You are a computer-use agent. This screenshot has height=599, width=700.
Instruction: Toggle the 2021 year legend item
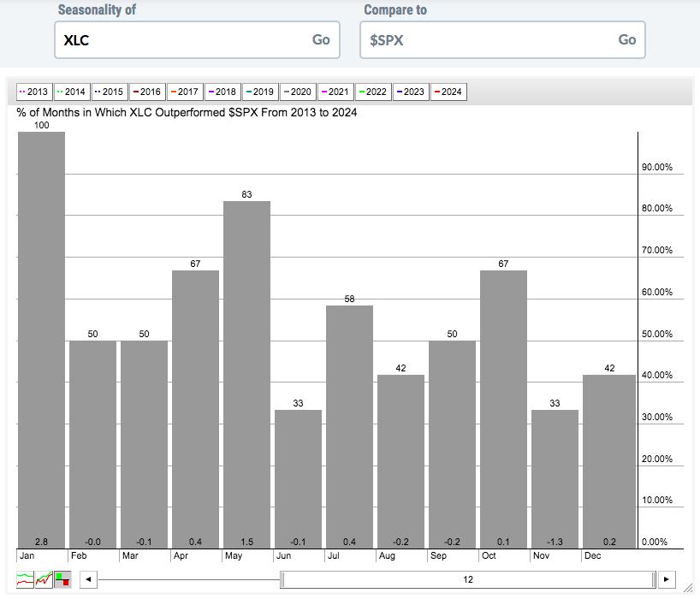(335, 92)
